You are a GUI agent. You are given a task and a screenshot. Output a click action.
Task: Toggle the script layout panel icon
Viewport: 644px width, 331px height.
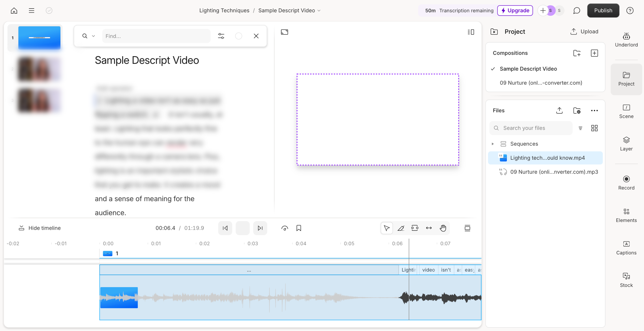point(471,32)
